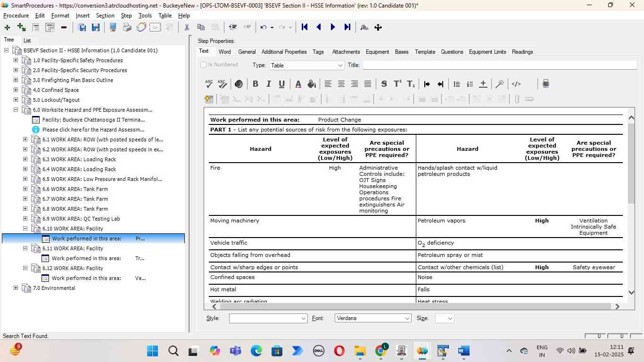Click the magic wand icon
The height and width of the screenshot is (362, 644).
pos(500,84)
